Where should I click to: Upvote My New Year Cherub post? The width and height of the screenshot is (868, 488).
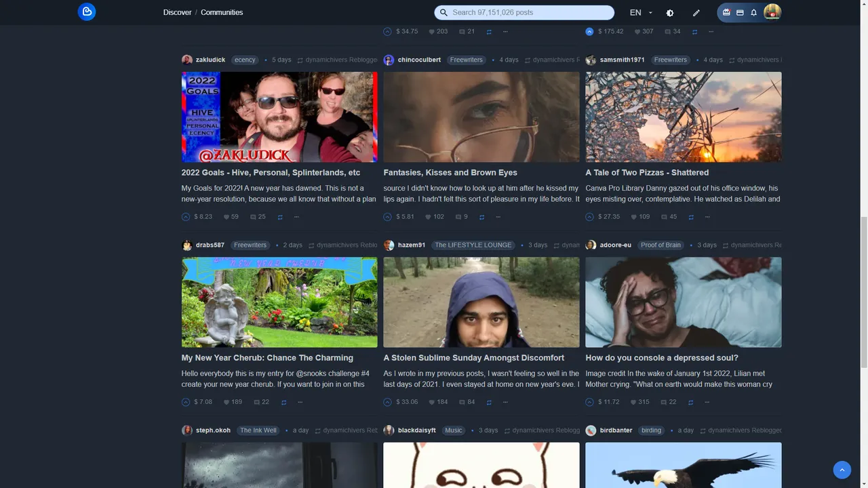[186, 402]
